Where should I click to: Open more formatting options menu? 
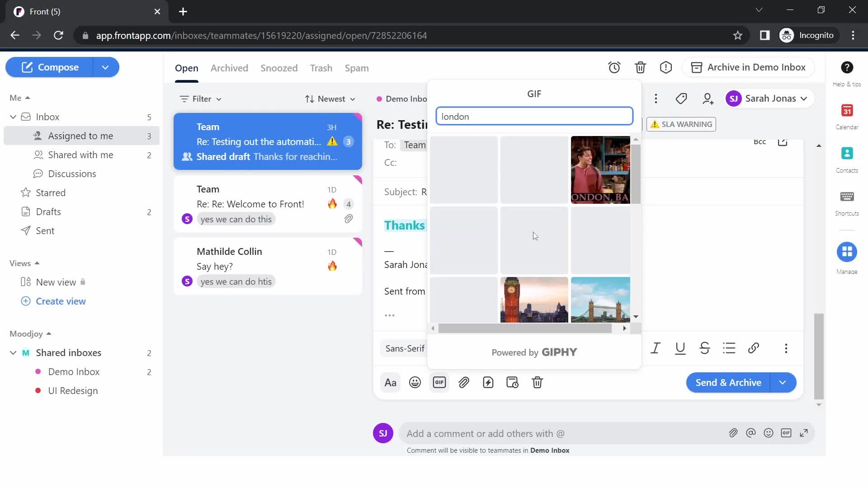[786, 348]
